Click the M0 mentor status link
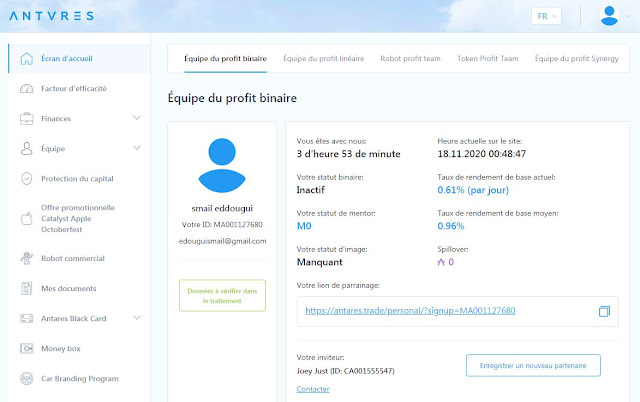This screenshot has height=402, width=640. point(304,226)
